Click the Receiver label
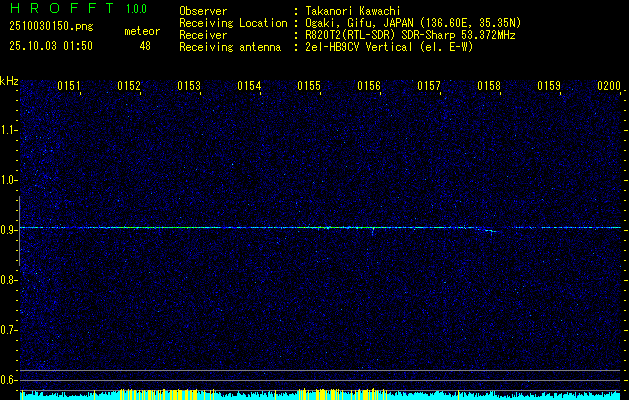This screenshot has height=400, width=629. 203,35
